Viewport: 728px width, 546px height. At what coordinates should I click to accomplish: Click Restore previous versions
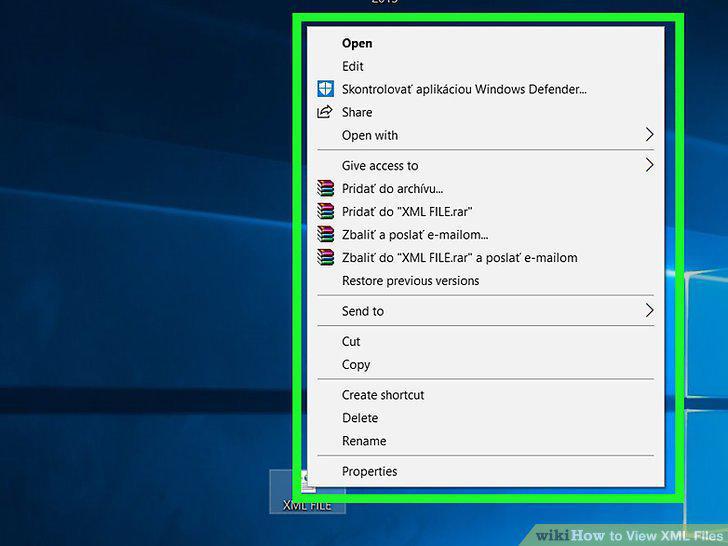pyautogui.click(x=410, y=281)
